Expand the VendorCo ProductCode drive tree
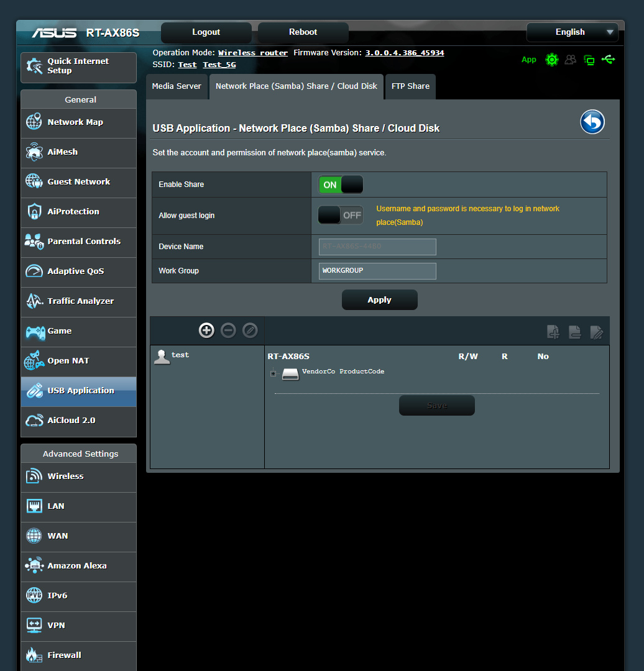This screenshot has height=671, width=644. tap(273, 373)
